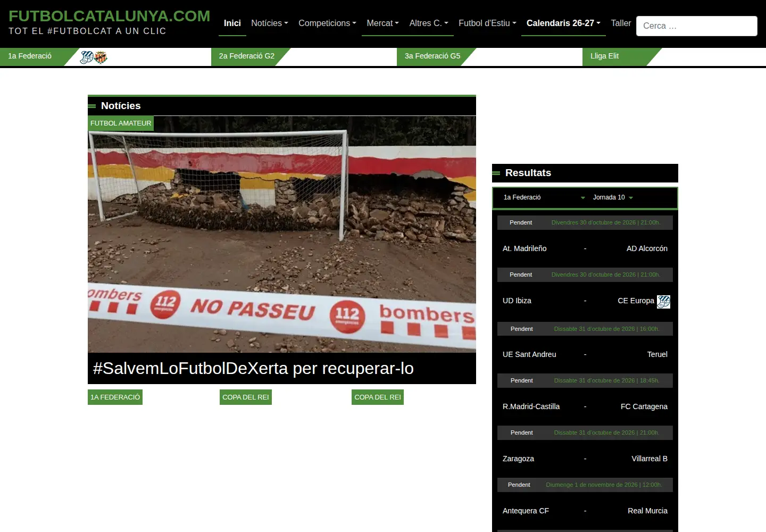This screenshot has width=766, height=532.
Task: Open the Jornada 10 selector
Action: coord(613,197)
